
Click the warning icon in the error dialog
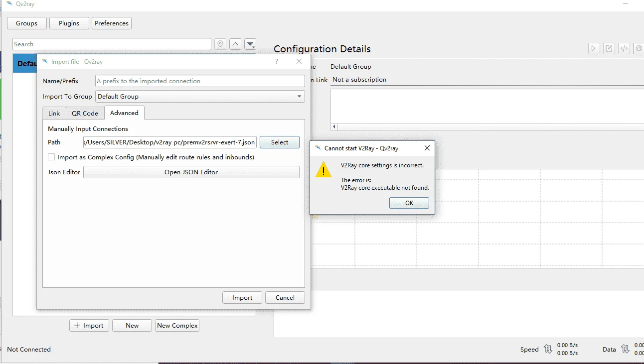click(323, 169)
